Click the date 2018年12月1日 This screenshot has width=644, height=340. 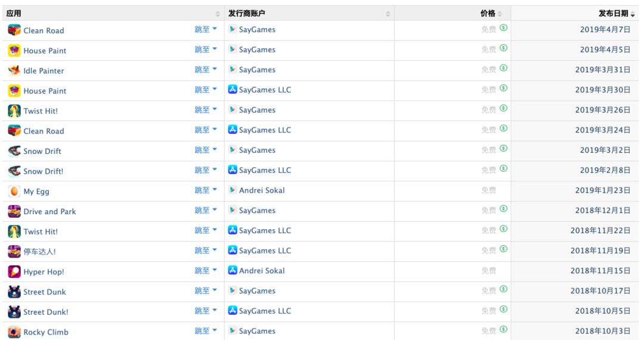pyautogui.click(x=602, y=211)
